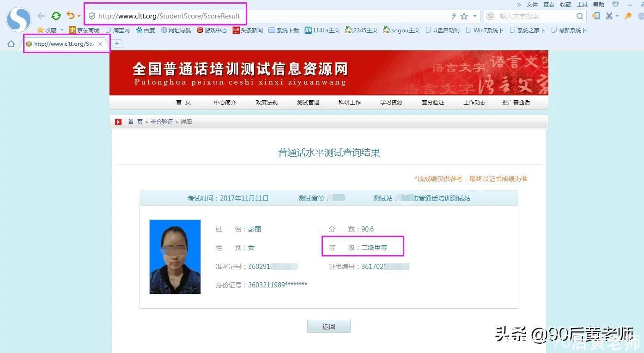
Task: Switch to the 查分验证 nav tab
Action: 432,102
